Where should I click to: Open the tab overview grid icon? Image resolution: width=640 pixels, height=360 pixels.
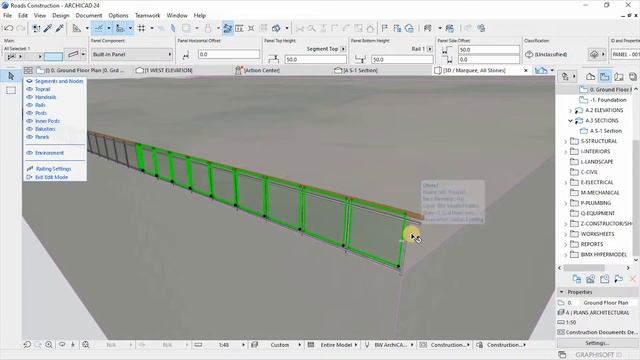[28, 71]
